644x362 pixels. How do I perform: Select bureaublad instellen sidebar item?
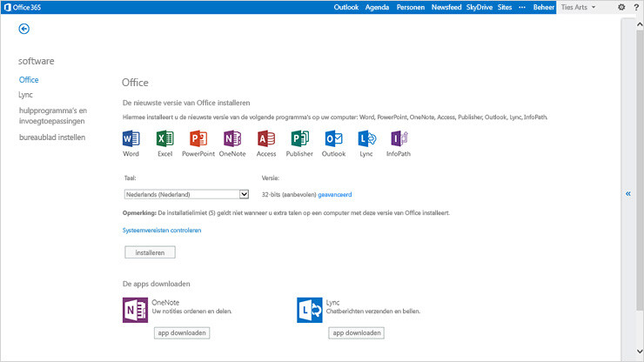(x=52, y=137)
